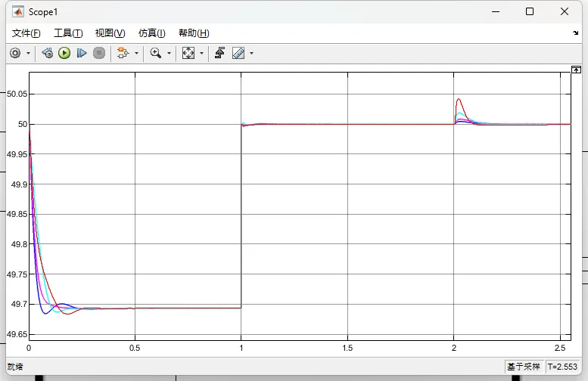Expand the axes scaling options dropdown
The height and width of the screenshot is (381, 588).
202,53
